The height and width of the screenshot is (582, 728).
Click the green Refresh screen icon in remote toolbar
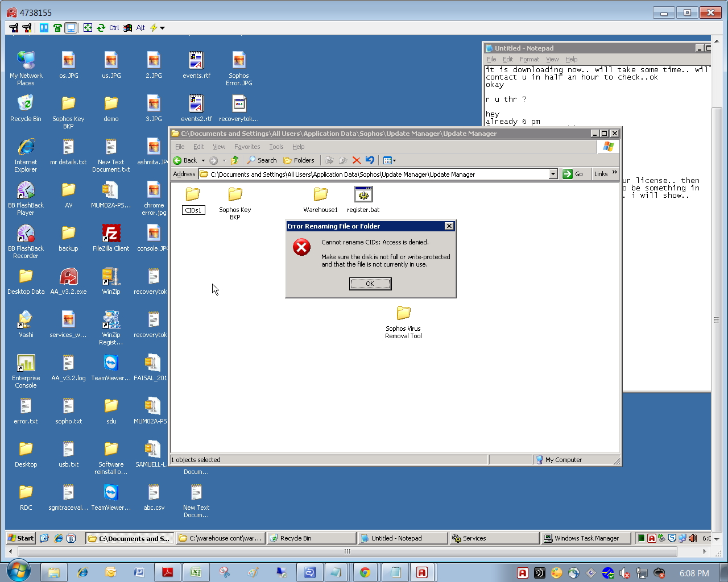coord(101,27)
